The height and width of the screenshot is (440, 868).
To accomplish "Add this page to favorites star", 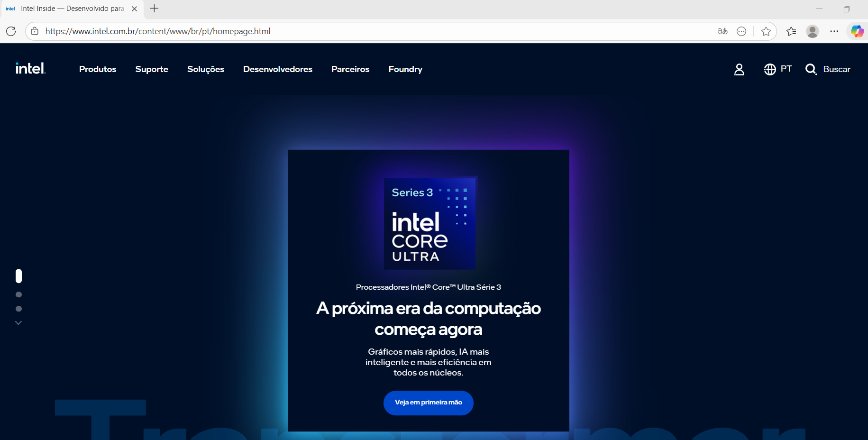I will click(766, 31).
